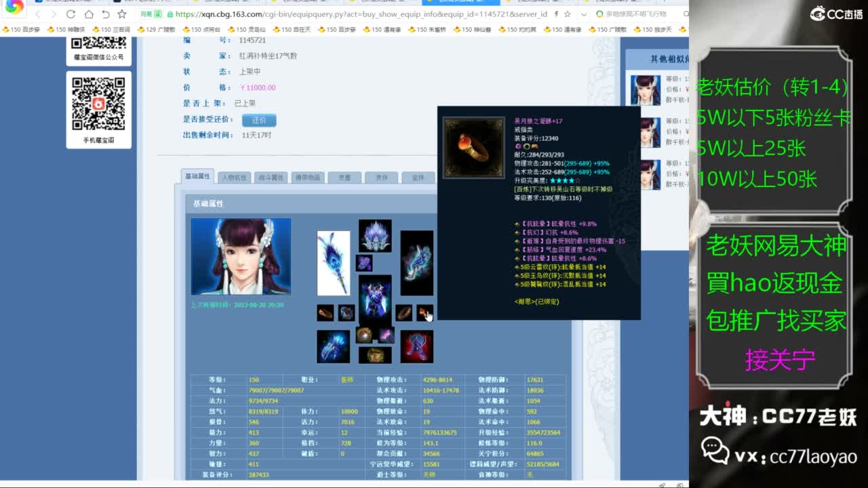Viewport: 868px width, 488px height.
Task: Open the '150 神仙眷' bookmark
Action: (x=473, y=30)
